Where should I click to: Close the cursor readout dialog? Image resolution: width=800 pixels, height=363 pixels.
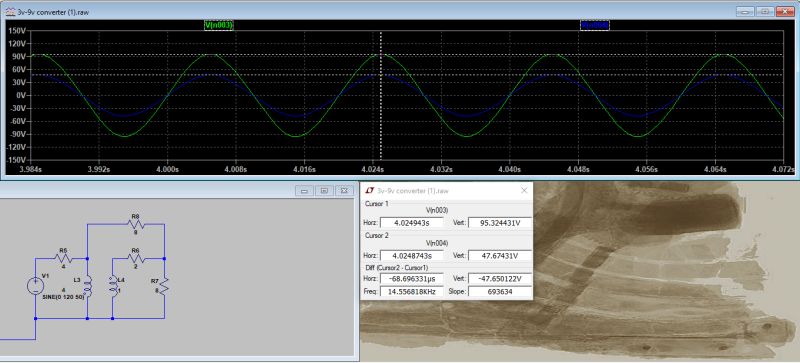(523, 190)
